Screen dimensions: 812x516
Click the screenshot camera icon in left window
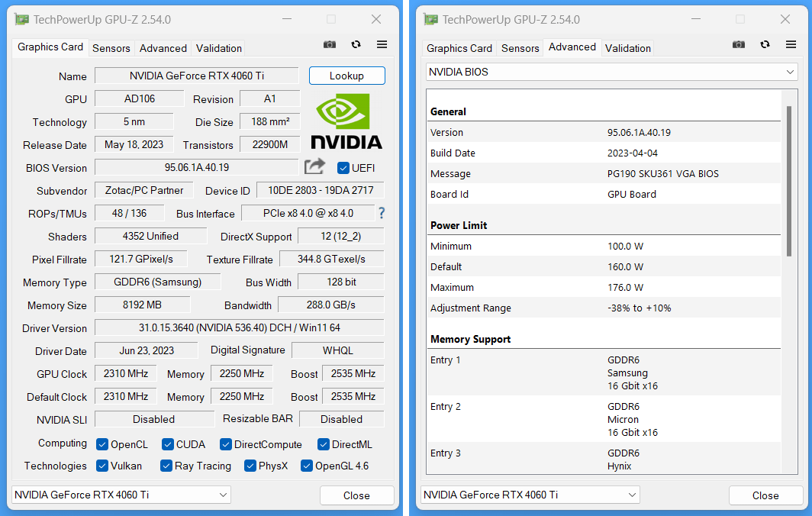coord(330,44)
